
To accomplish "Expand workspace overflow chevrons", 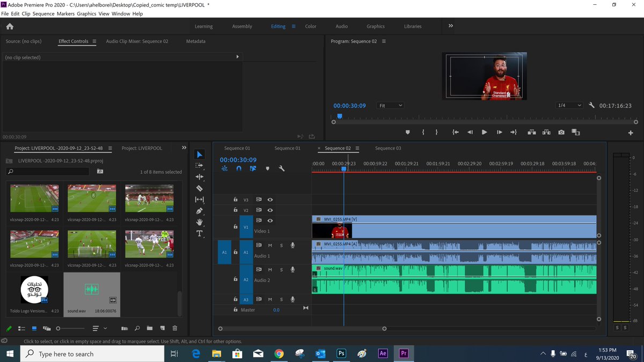I will pos(451,26).
